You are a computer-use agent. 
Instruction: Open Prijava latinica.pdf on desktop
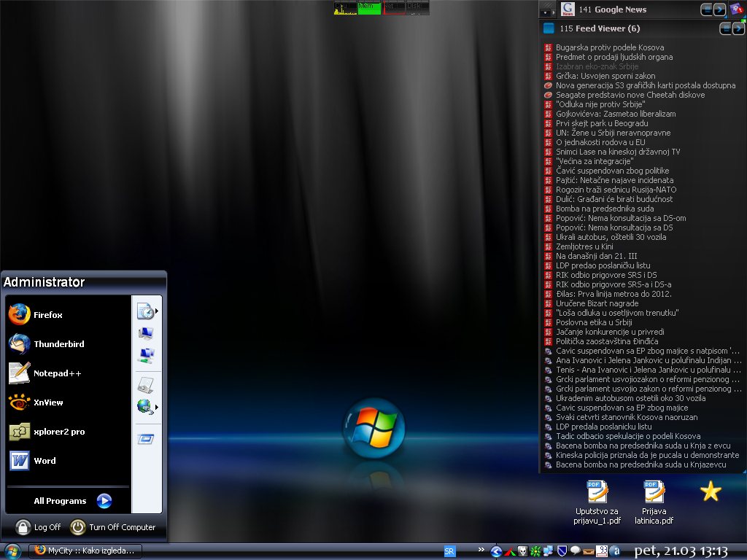point(653,493)
